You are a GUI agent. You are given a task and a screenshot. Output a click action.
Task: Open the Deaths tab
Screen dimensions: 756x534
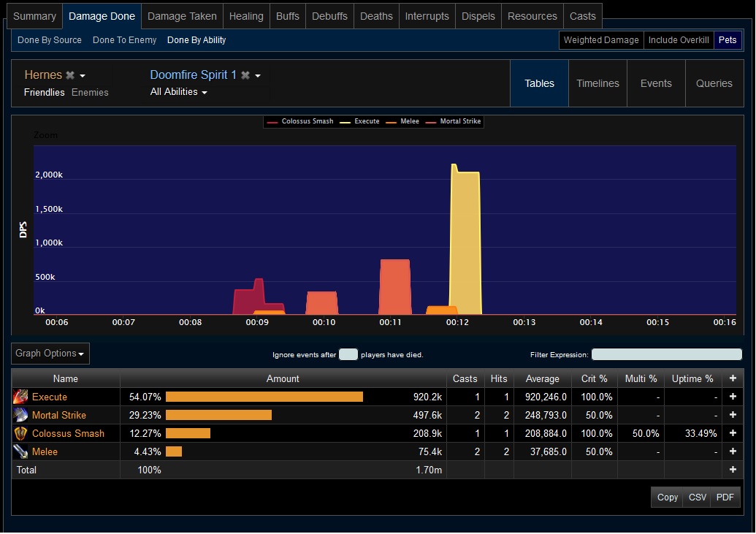pyautogui.click(x=377, y=16)
